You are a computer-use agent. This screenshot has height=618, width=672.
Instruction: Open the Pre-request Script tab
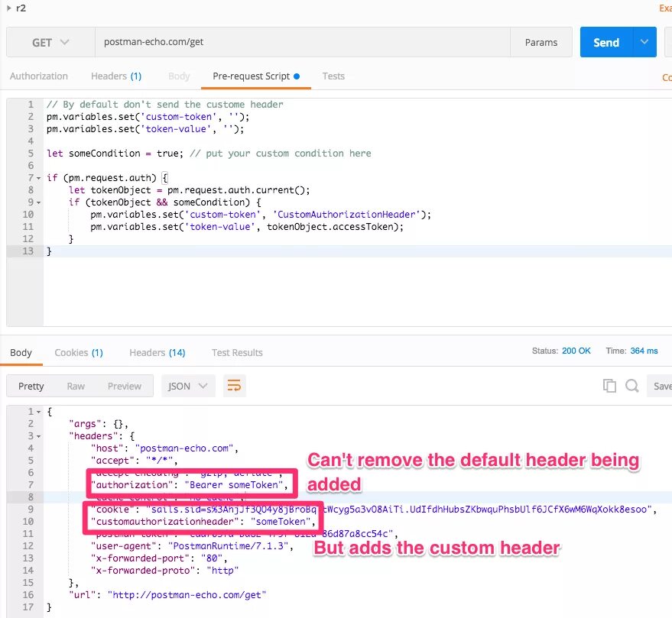coord(256,76)
